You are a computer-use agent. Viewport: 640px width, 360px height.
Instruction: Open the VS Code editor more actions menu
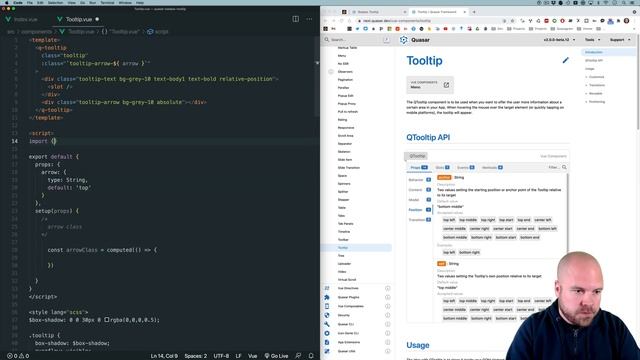309,19
